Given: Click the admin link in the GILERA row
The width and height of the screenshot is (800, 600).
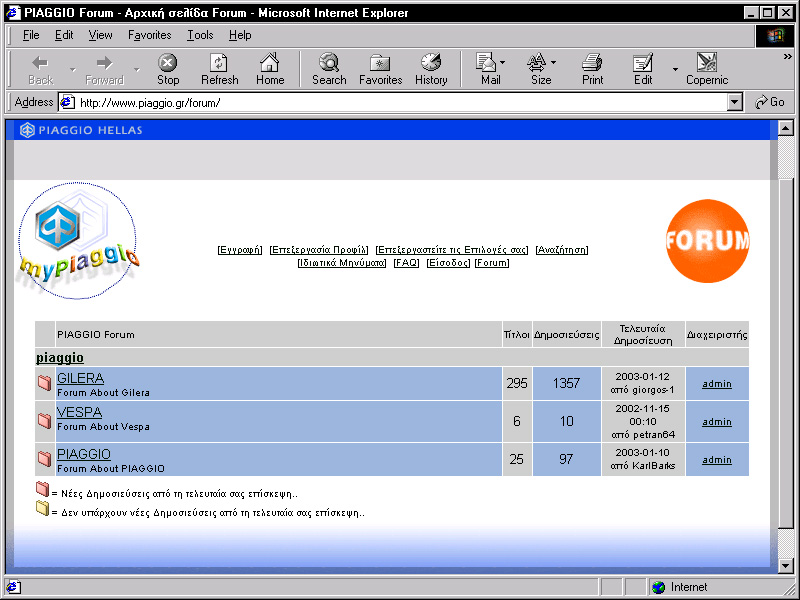Looking at the screenshot, I should 717,384.
